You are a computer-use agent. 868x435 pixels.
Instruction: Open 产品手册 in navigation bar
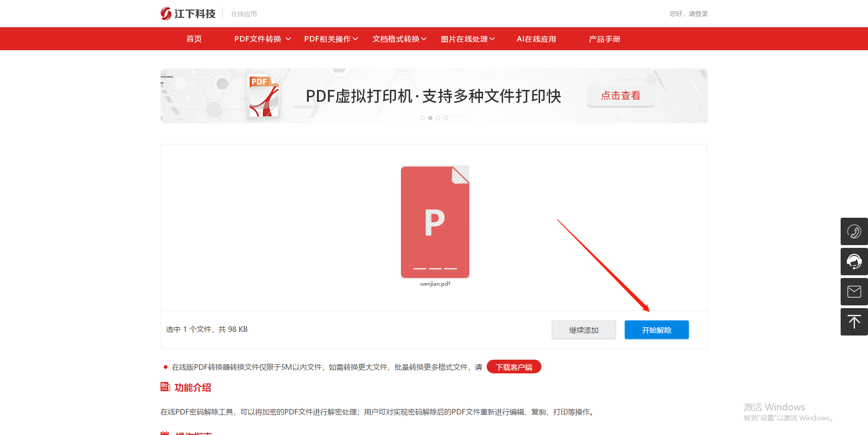pos(604,39)
